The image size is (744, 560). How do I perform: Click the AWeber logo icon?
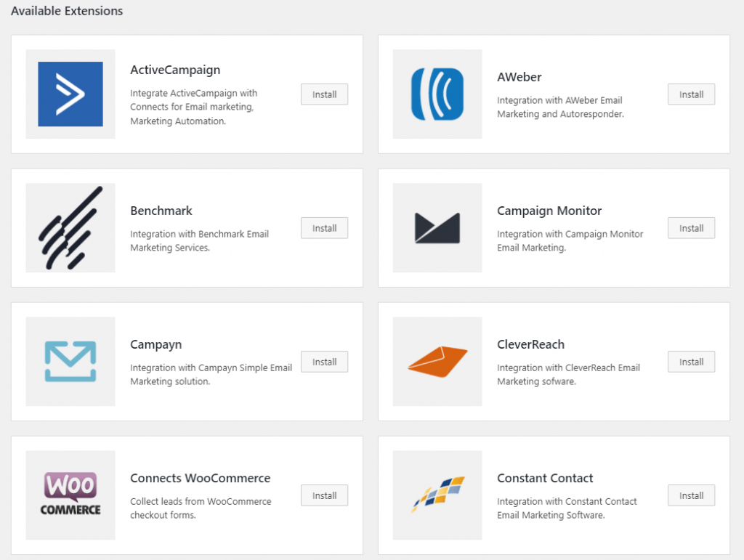(437, 94)
